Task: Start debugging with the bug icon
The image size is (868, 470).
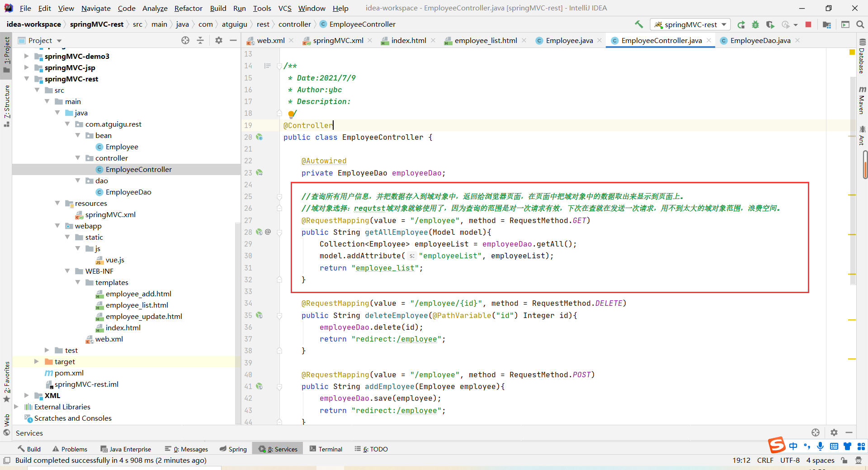Action: (755, 24)
